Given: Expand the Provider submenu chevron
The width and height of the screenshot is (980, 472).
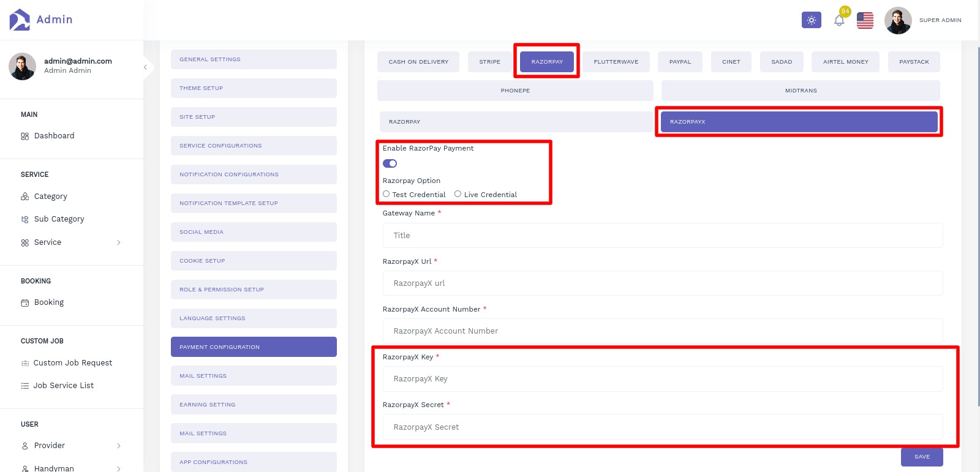Looking at the screenshot, I should 119,446.
